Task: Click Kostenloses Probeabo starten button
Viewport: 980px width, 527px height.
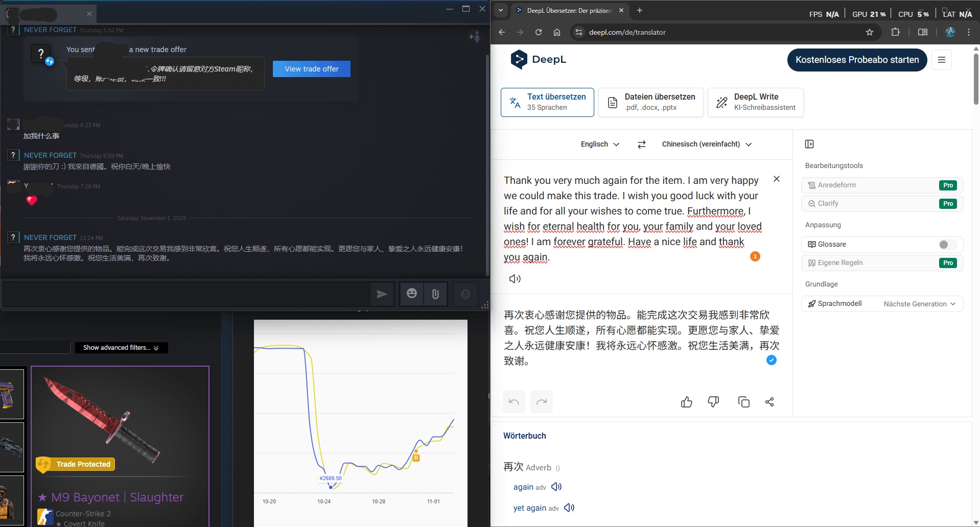Action: pos(857,60)
